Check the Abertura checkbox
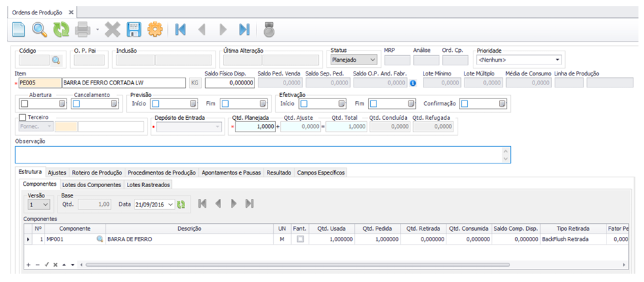Screen dimensions: 644x282 pos(25,104)
